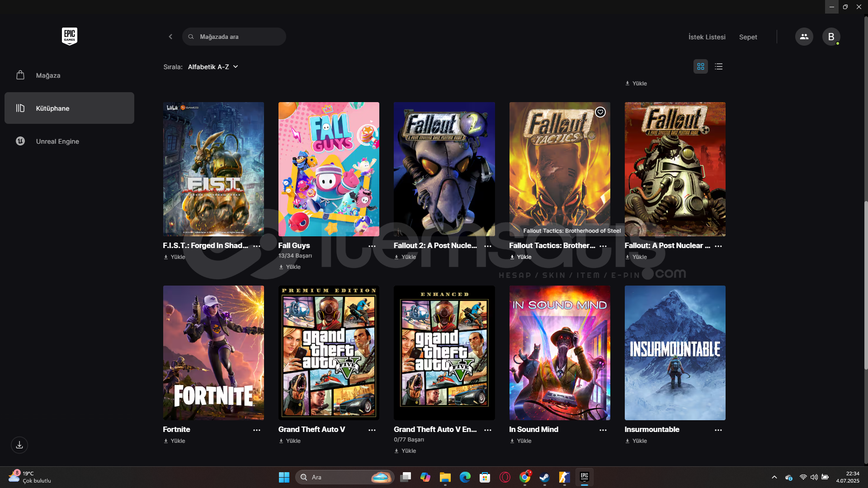Open Windows Start menu

[284, 477]
